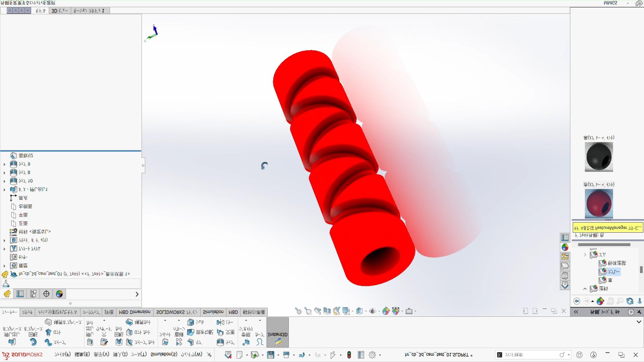Click the Section View icon in the view toolbar
644x362 pixels.
(x=327, y=311)
